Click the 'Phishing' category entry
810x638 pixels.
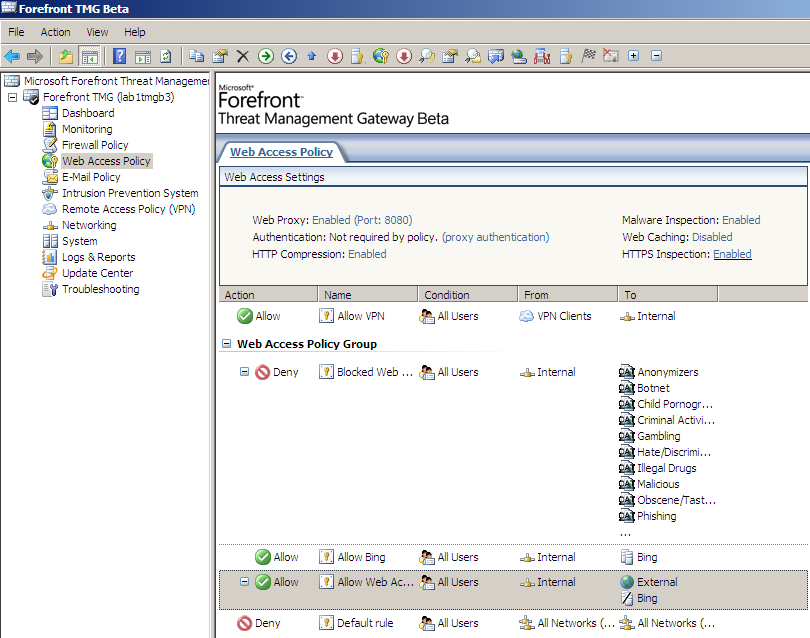pyautogui.click(x=657, y=516)
